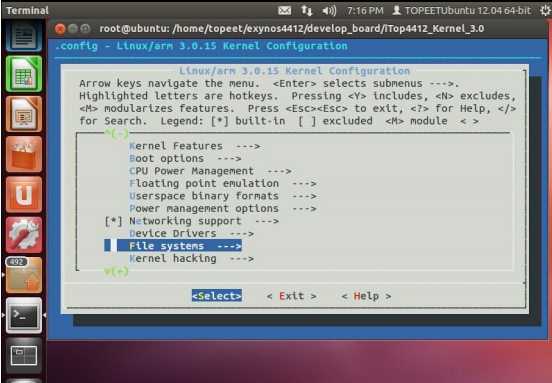The image size is (552, 383).
Task: Open the CPU Power Management submenu
Action: [210, 171]
